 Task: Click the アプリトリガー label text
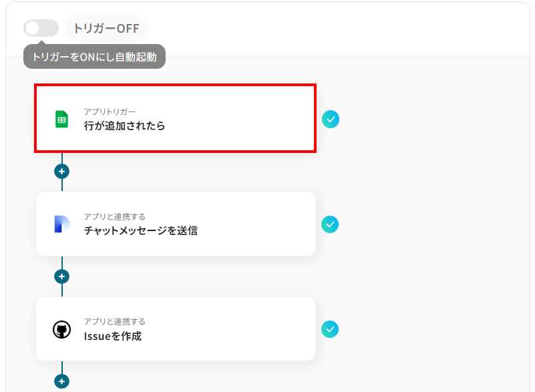(x=110, y=112)
